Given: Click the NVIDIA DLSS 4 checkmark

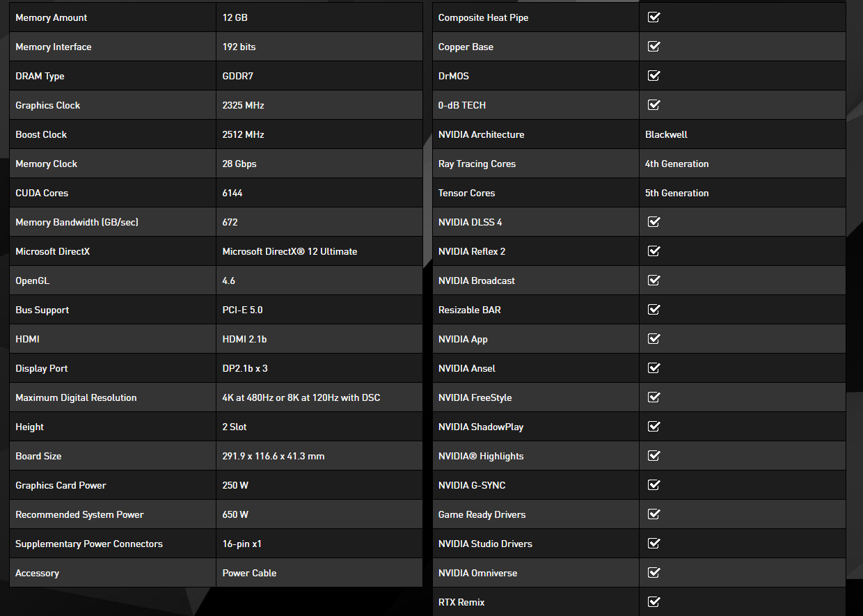Looking at the screenshot, I should [x=654, y=222].
